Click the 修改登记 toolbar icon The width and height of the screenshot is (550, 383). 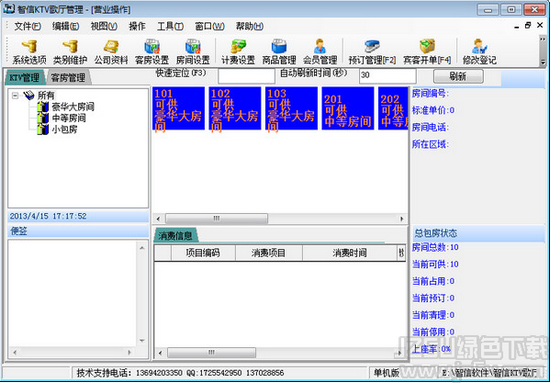click(x=479, y=52)
